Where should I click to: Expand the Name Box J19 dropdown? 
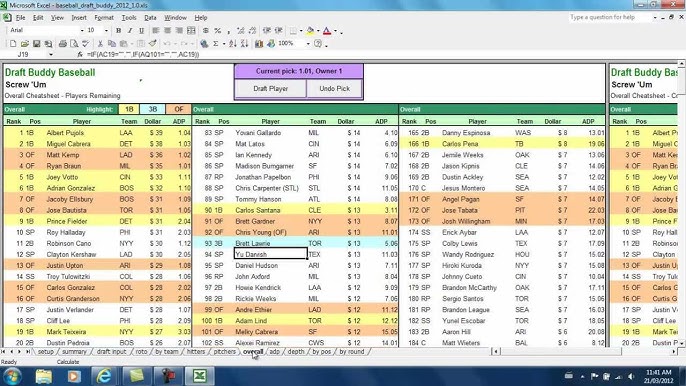(51, 54)
